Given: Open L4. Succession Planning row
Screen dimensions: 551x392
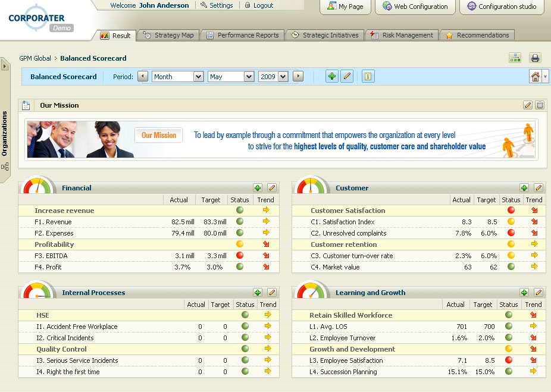Looking at the screenshot, I should tap(419, 372).
